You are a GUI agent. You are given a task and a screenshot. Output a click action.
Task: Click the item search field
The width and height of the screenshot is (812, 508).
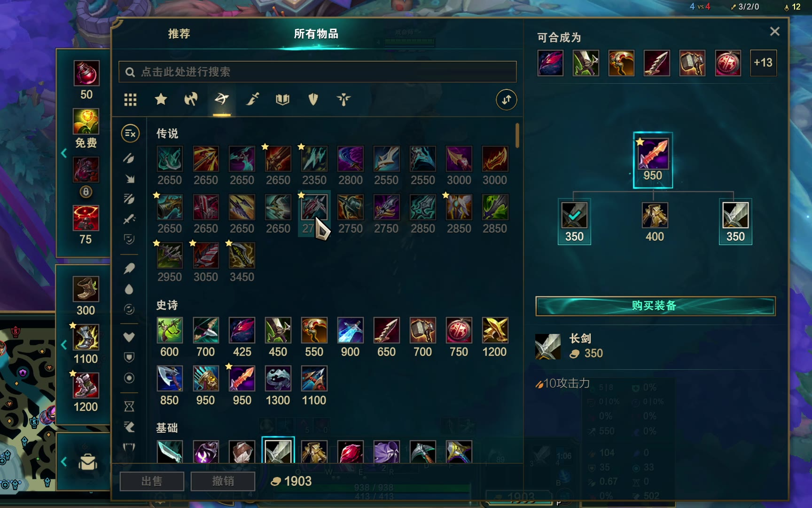(318, 72)
